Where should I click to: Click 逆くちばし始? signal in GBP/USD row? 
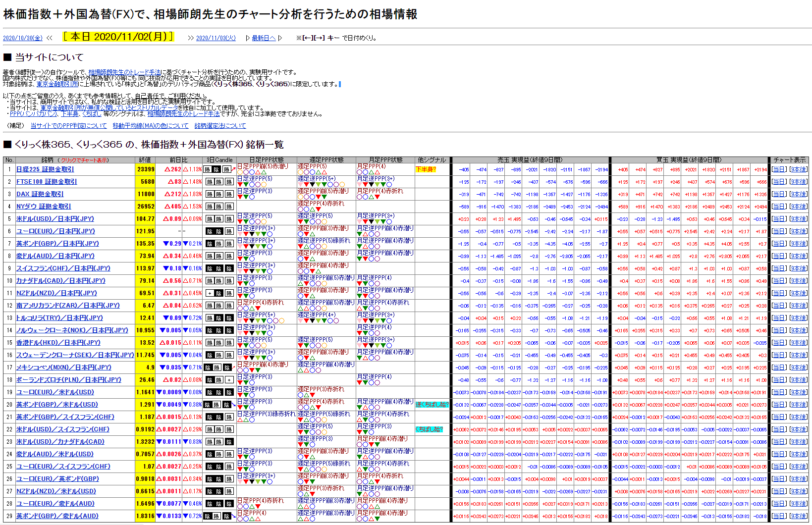[432, 405]
